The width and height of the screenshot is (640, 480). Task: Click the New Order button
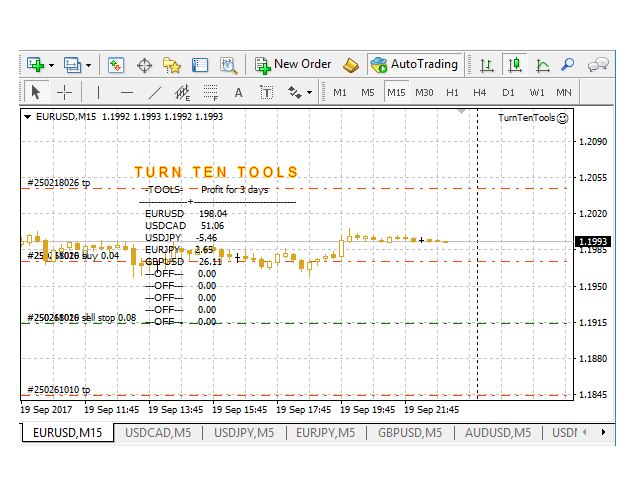tap(293, 64)
